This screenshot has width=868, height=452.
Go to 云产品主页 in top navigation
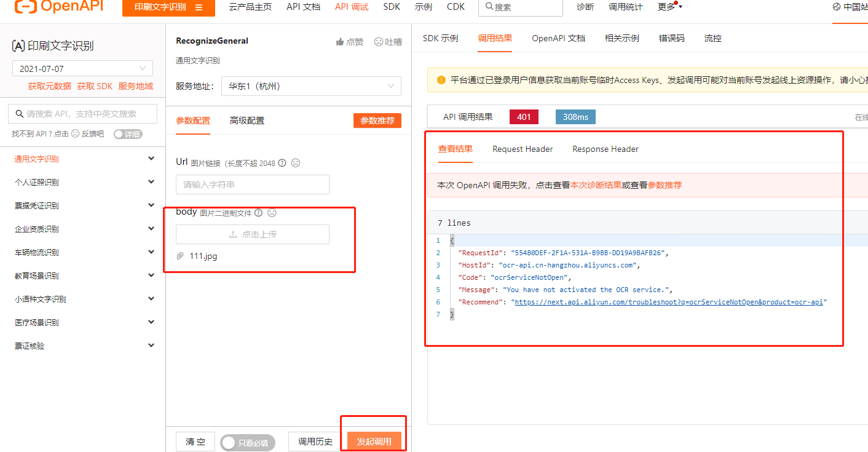coord(250,7)
